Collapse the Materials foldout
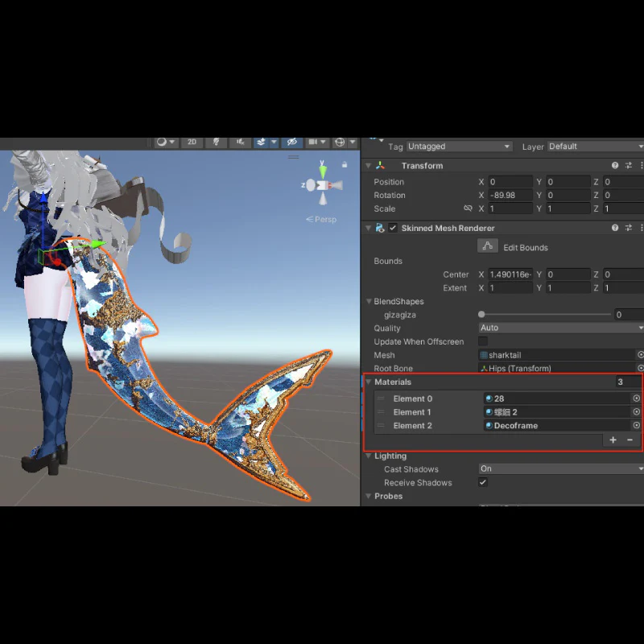Screen dimensions: 644x644 pyautogui.click(x=369, y=382)
